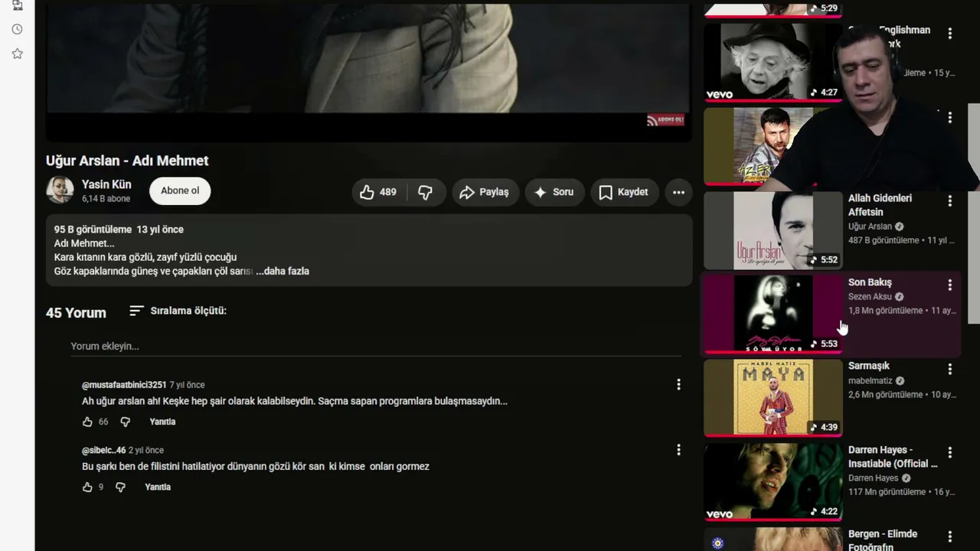The height and width of the screenshot is (551, 980).
Task: Click description line Kara kıtanın kara gözlü
Action: coord(145,257)
